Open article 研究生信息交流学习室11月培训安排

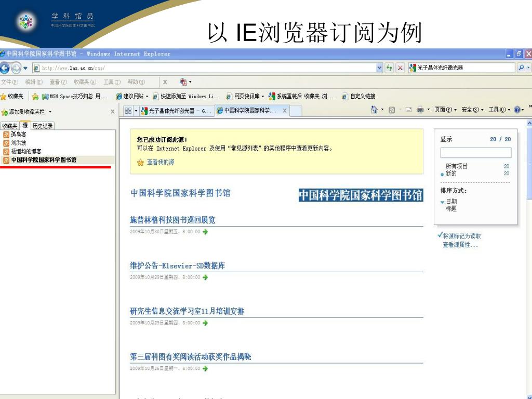click(187, 311)
